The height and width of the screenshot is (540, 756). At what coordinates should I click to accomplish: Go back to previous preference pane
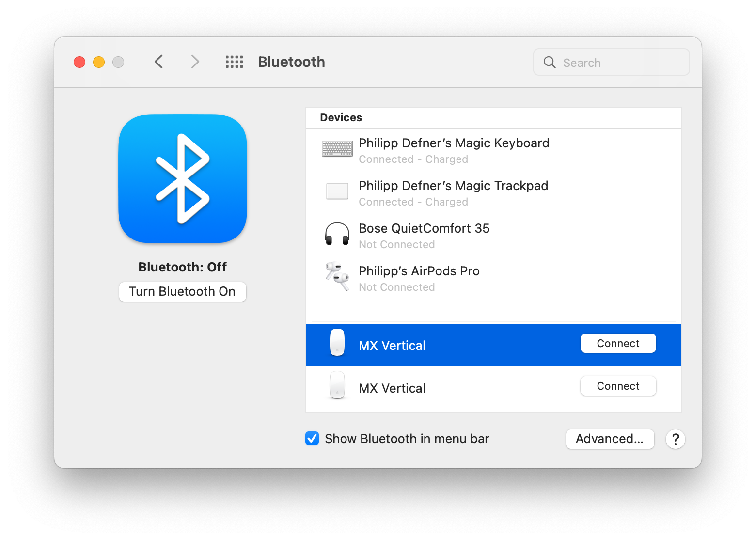pyautogui.click(x=159, y=62)
